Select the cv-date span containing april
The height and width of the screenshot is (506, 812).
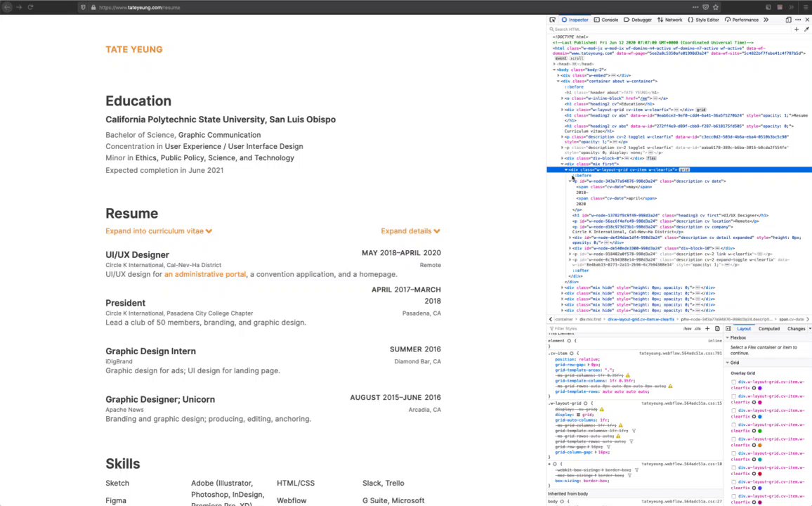click(x=617, y=198)
